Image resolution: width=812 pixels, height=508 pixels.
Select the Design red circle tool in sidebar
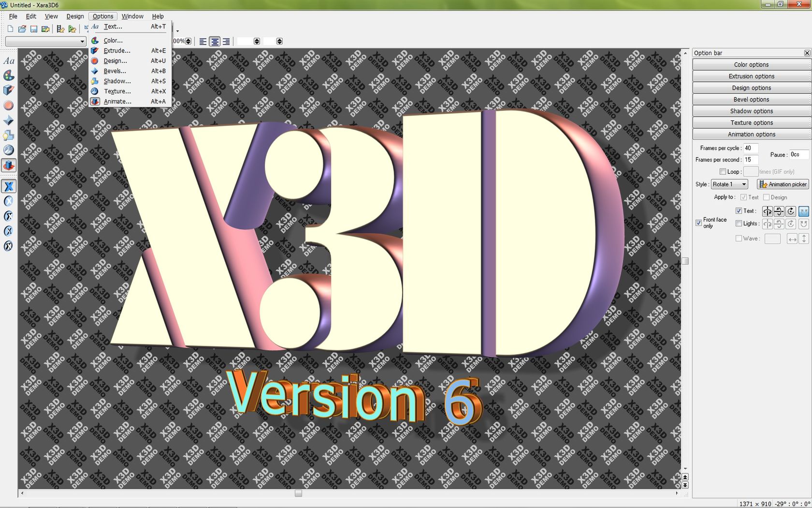point(9,105)
